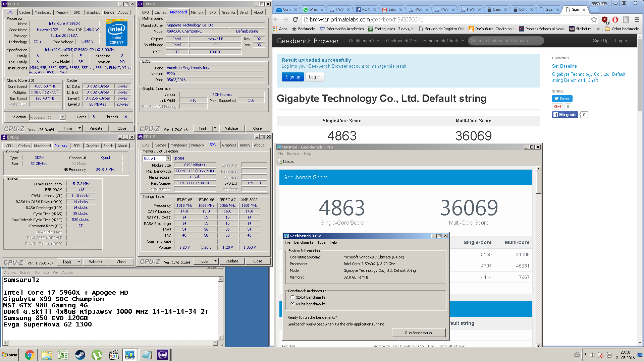Expand Geekbench 3 nav dropdown

[x=364, y=41]
